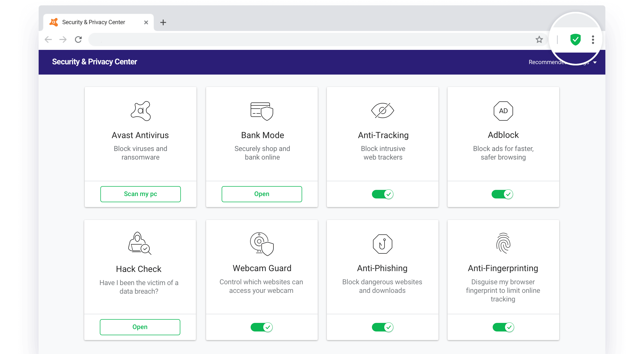
Task: Open the browser three-dot menu
Action: (593, 40)
